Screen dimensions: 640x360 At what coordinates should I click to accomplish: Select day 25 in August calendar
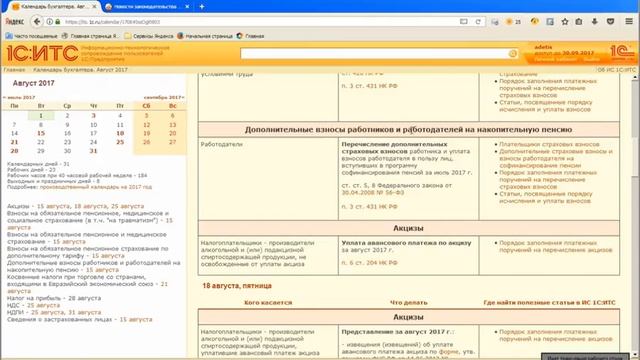point(120,142)
